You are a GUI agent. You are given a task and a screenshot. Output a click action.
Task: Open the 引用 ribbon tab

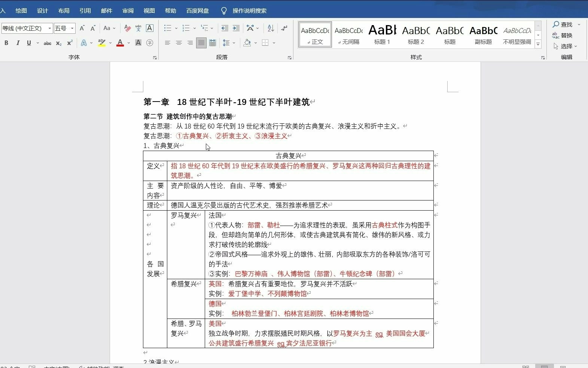click(85, 11)
